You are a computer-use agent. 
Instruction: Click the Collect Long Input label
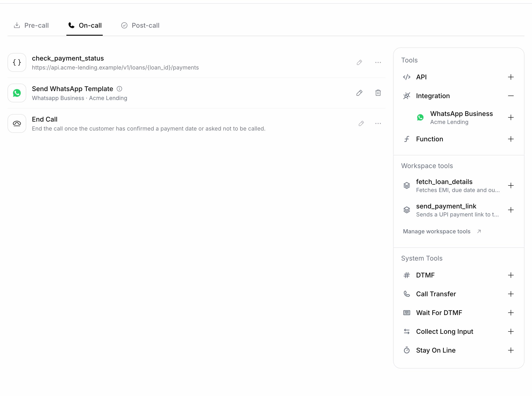[445, 331]
